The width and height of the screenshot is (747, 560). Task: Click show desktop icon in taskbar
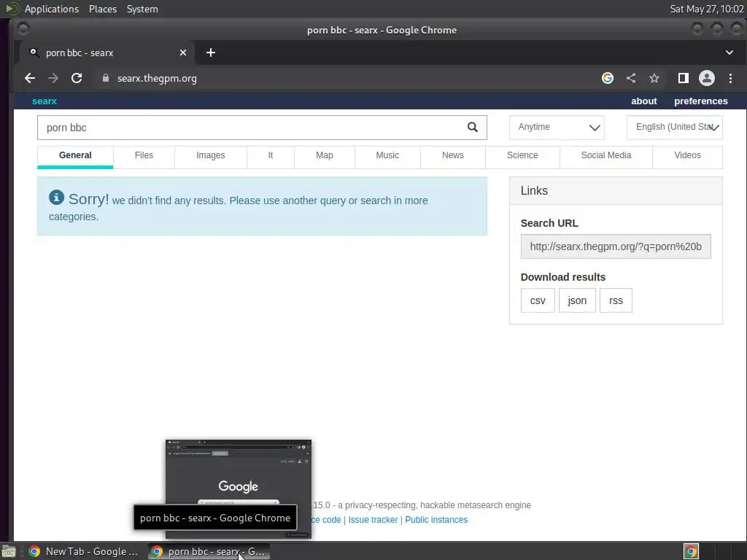click(x=9, y=551)
